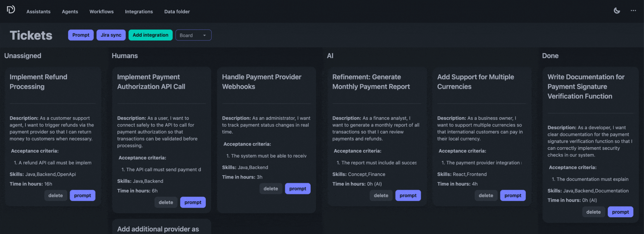
Task: Delete the Handle Payment Provider Webhooks ticket
Action: pos(271,189)
